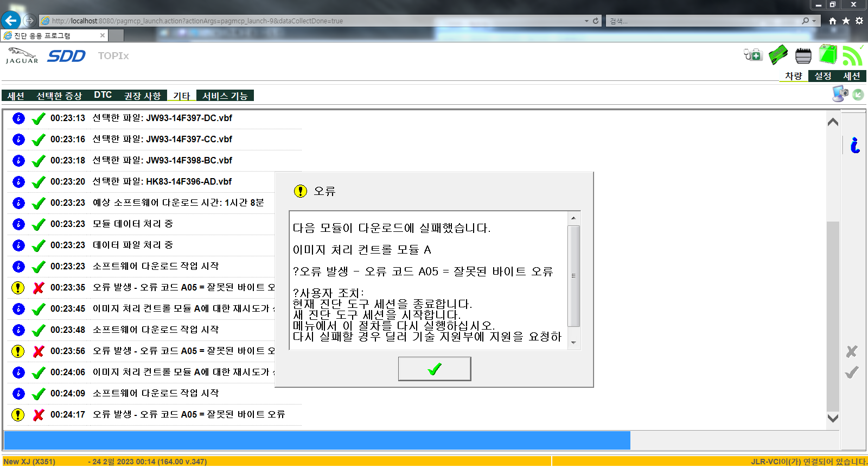Open the search provider dropdown arrow
Screen dimensions: 868x467
(814, 21)
